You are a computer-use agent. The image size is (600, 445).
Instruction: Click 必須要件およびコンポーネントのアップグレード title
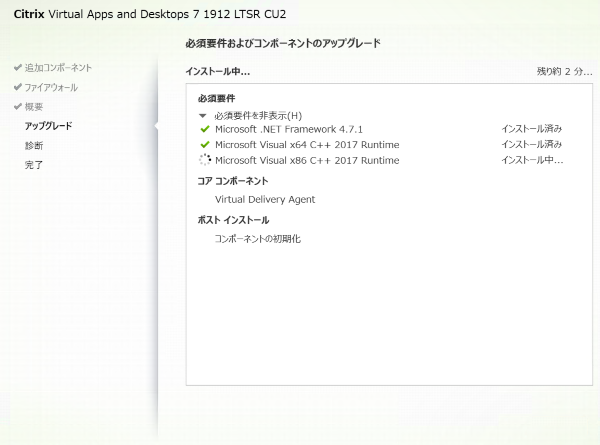(283, 43)
